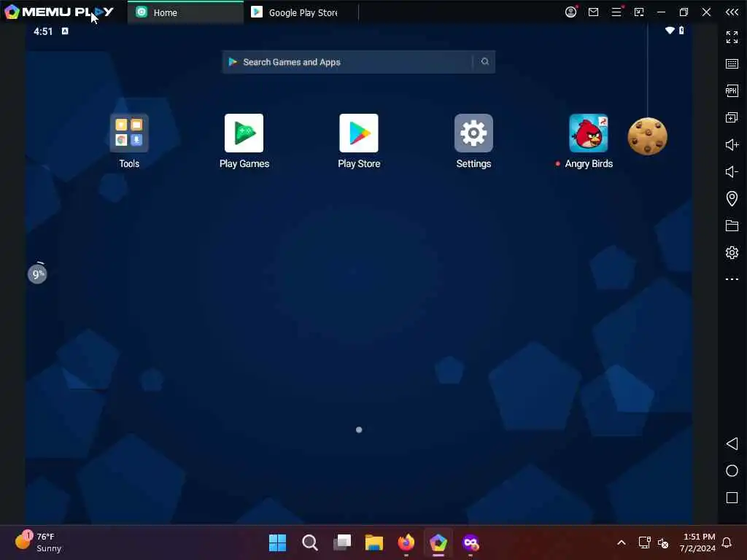This screenshot has width=747, height=560.
Task: Click the MEMU PLAY logo
Action: (x=60, y=12)
